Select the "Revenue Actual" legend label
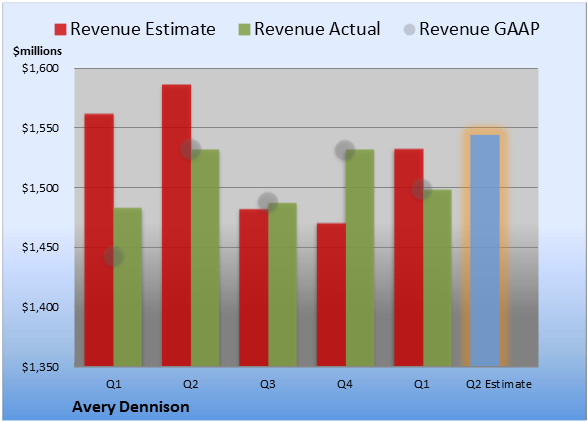 [317, 29]
